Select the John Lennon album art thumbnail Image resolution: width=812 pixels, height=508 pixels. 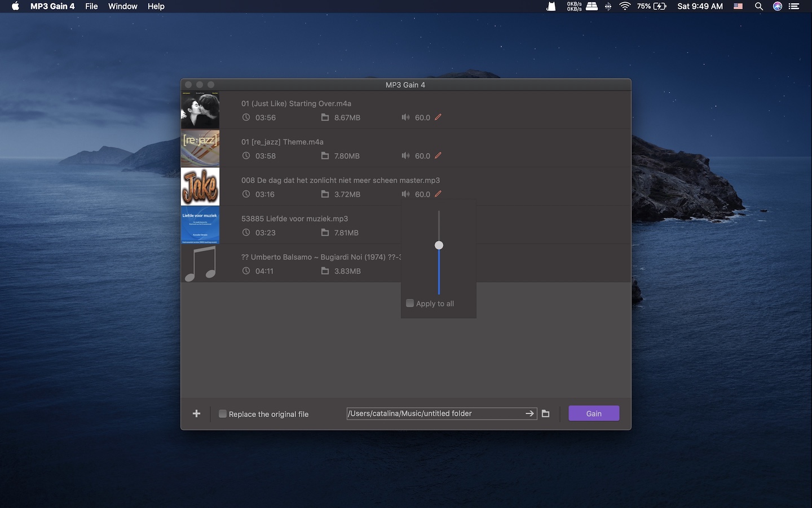click(x=200, y=110)
